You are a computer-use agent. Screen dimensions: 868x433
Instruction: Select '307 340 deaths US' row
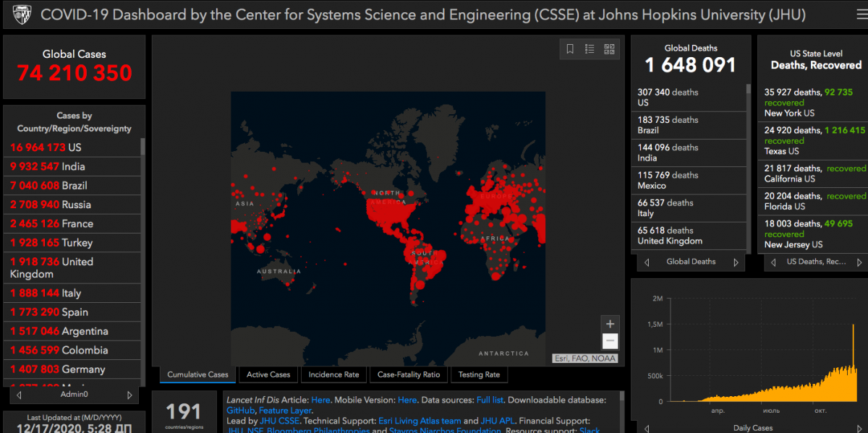(689, 98)
